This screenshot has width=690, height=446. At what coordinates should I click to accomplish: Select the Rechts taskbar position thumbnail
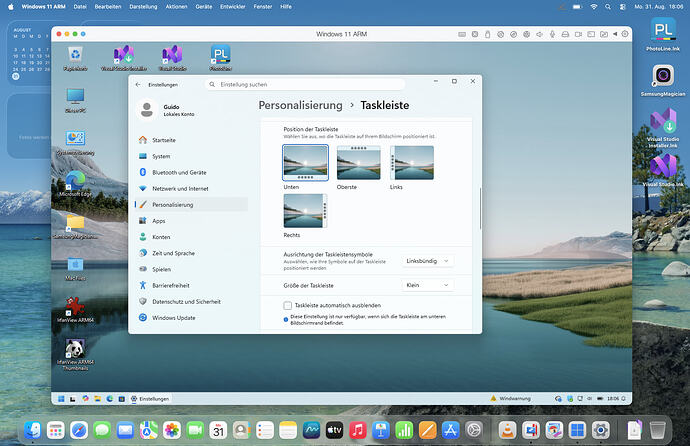(x=305, y=211)
